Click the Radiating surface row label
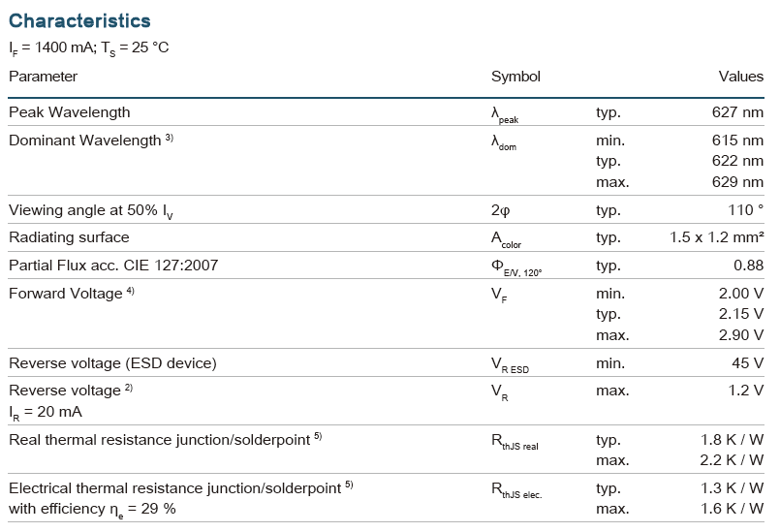The height and width of the screenshot is (532, 780). click(x=69, y=237)
